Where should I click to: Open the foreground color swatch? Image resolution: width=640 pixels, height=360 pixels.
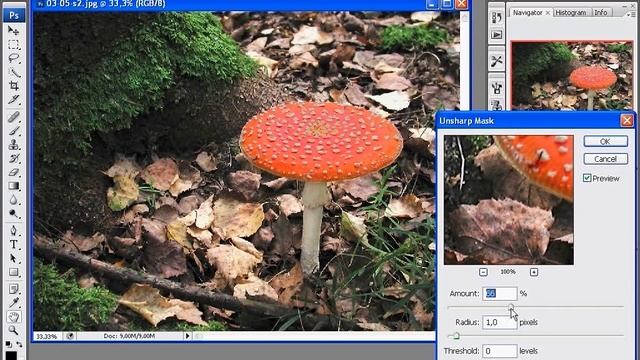(11, 356)
